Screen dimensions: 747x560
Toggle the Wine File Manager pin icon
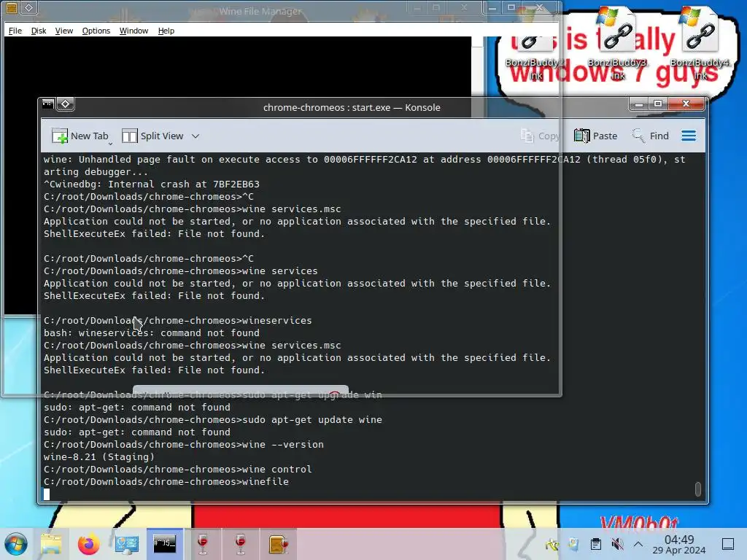pos(29,7)
